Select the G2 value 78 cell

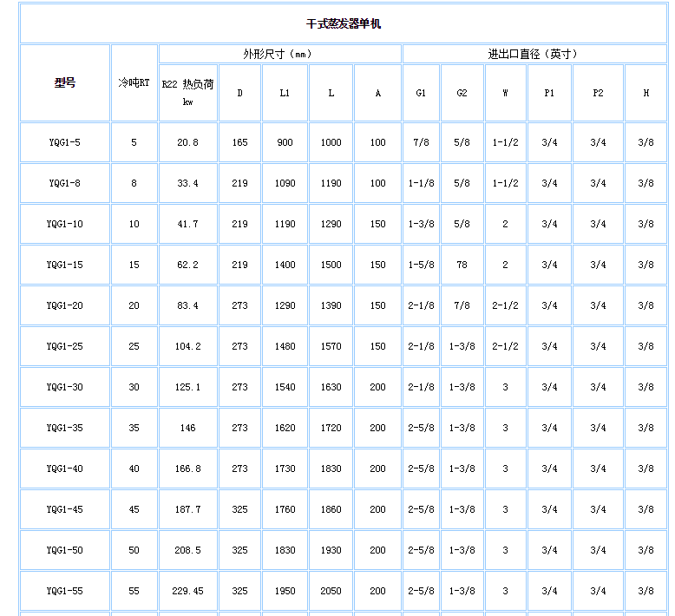point(462,265)
